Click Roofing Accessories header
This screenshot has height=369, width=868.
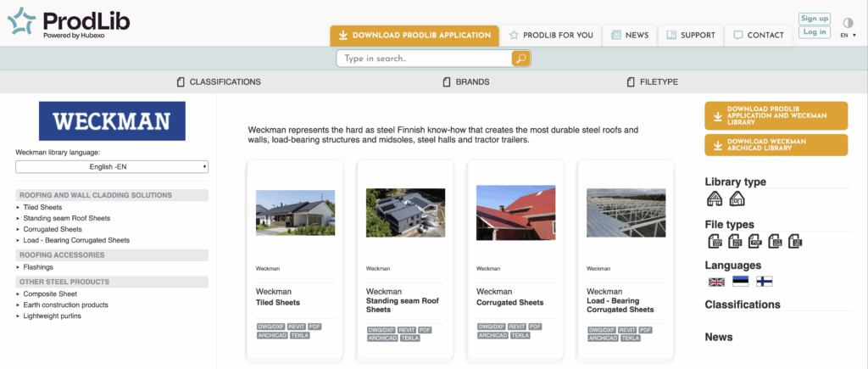[x=112, y=254]
